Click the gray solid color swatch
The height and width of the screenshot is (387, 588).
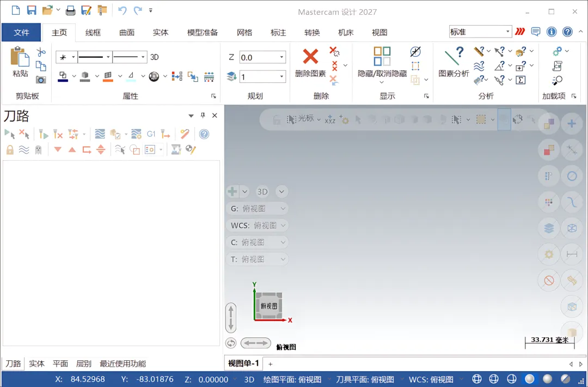(x=85, y=76)
